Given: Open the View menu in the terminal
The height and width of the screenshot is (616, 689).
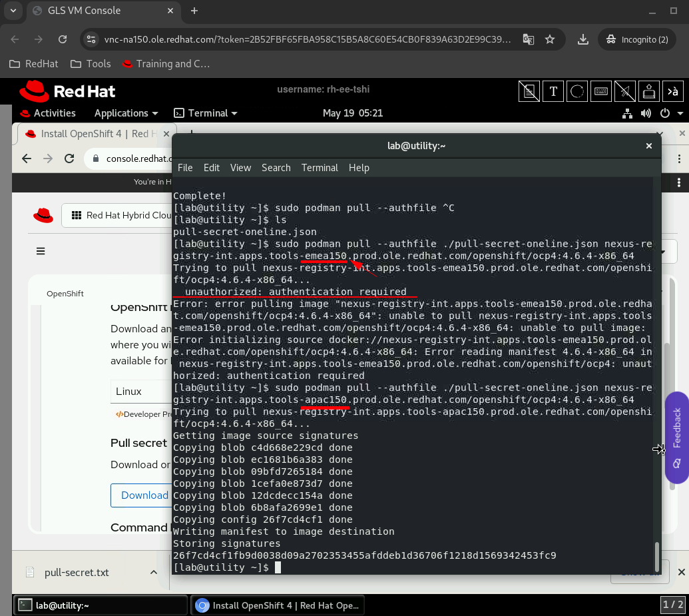Looking at the screenshot, I should pos(240,168).
